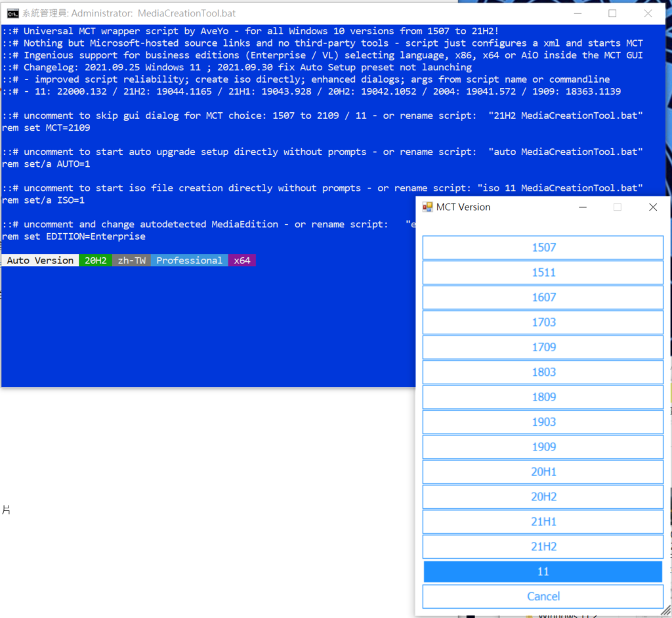Select the 1803 version button
This screenshot has width=672, height=618.
tap(543, 372)
